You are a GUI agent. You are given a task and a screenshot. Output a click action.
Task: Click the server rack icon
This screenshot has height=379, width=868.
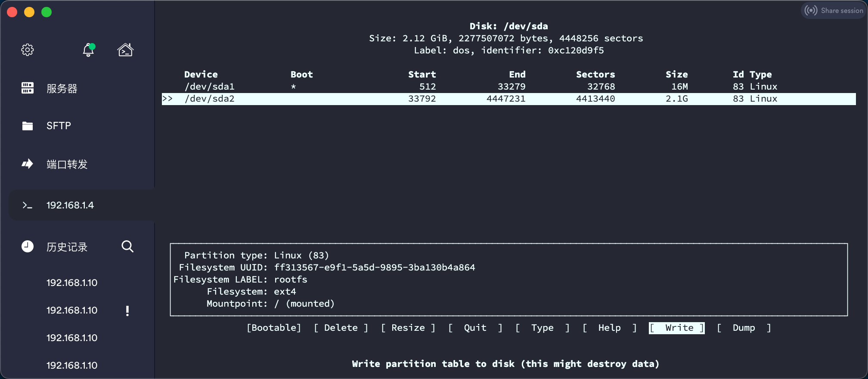coord(28,88)
